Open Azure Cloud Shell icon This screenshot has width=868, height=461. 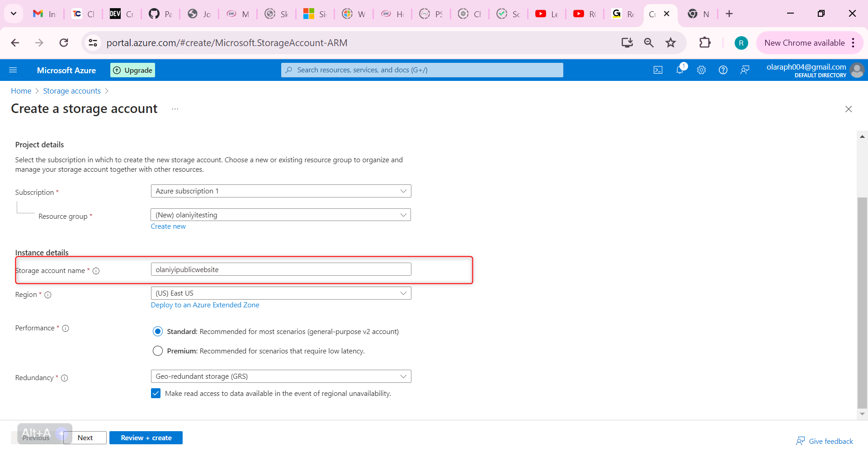(658, 70)
